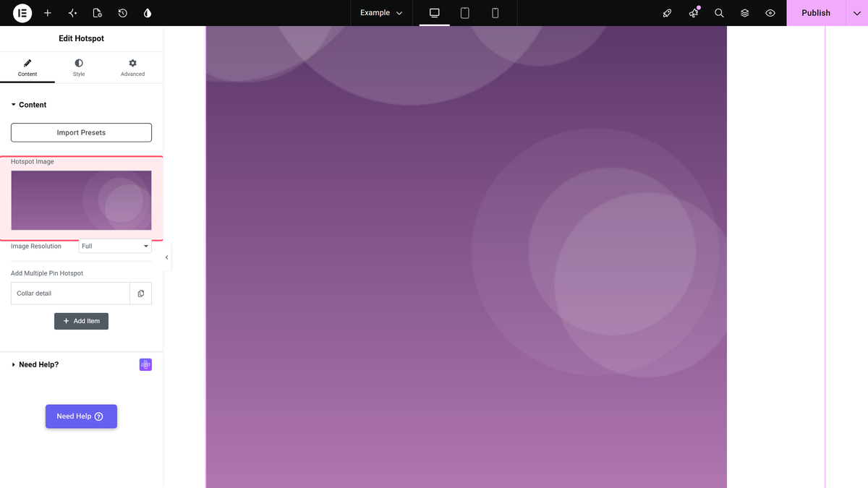868x488 pixels.
Task: Switch to the Style tab
Action: click(x=79, y=68)
